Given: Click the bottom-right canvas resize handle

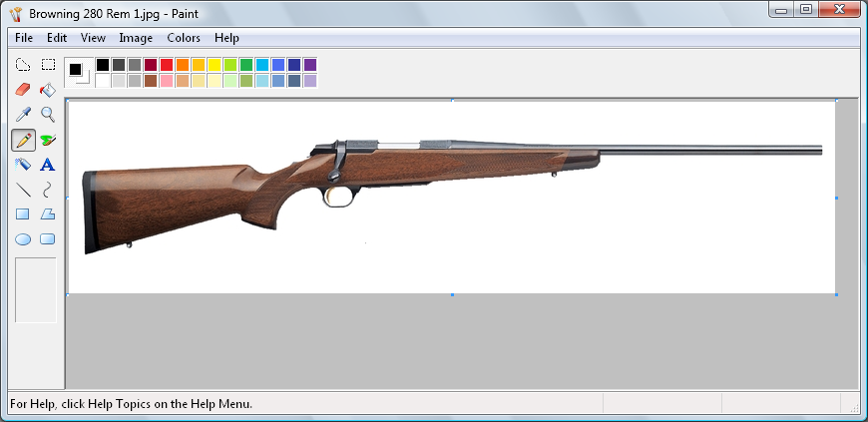Looking at the screenshot, I should 836,294.
